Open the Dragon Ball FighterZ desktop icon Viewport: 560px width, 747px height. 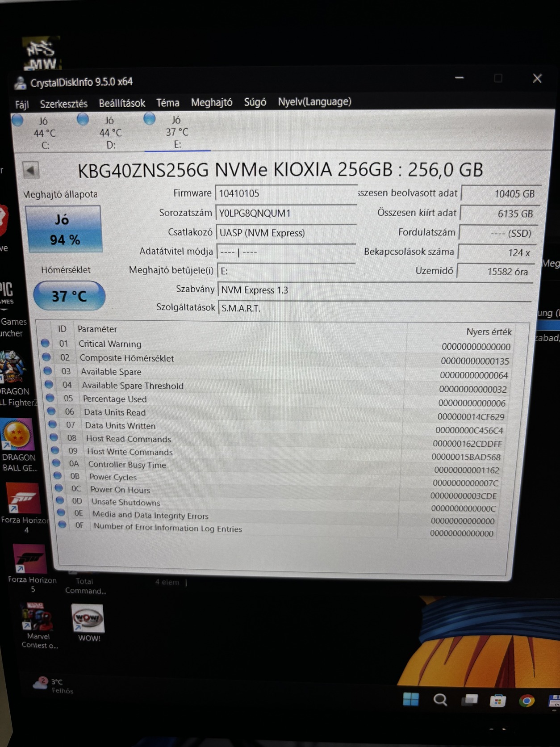tap(16, 378)
